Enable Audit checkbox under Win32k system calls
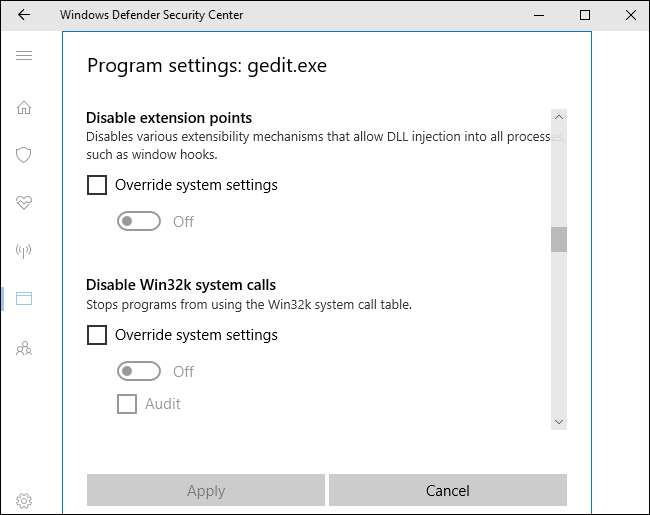 (x=127, y=404)
